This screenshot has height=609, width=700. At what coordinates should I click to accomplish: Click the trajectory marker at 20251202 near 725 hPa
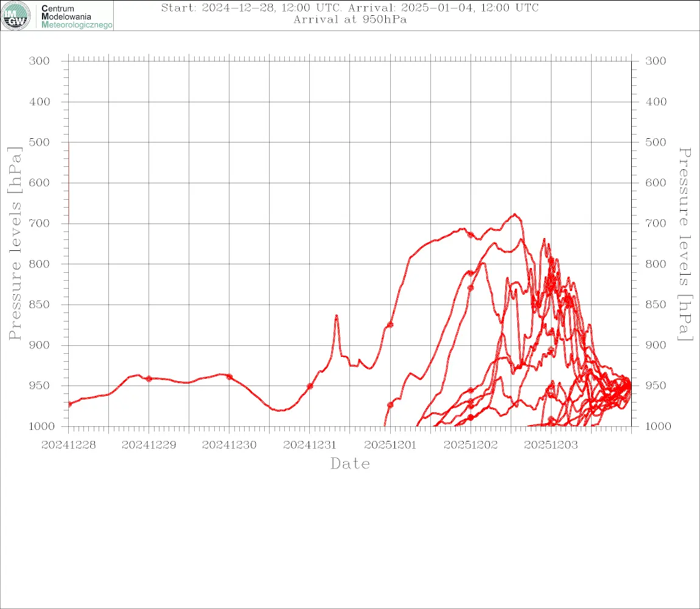tap(471, 234)
